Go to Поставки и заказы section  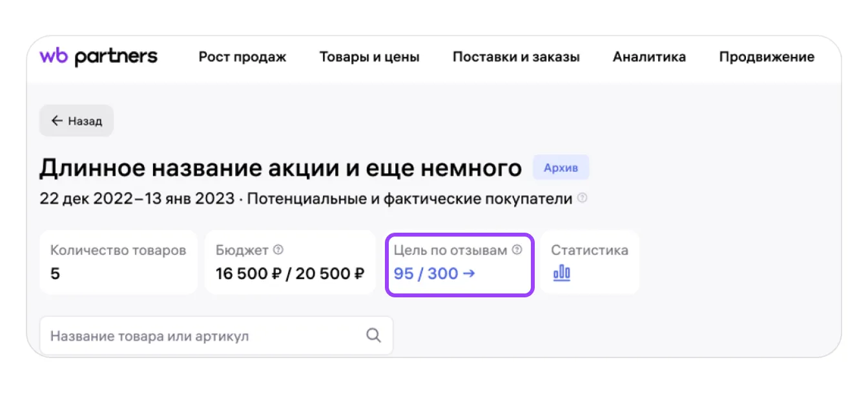516,57
